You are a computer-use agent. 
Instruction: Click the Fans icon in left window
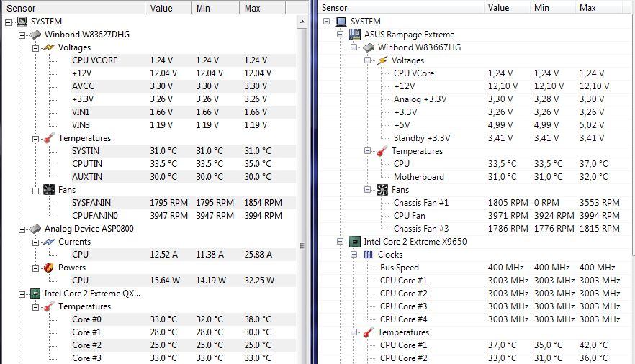[49, 190]
